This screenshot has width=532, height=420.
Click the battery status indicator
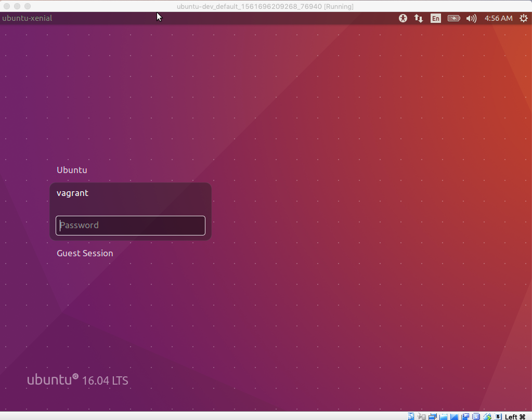453,18
